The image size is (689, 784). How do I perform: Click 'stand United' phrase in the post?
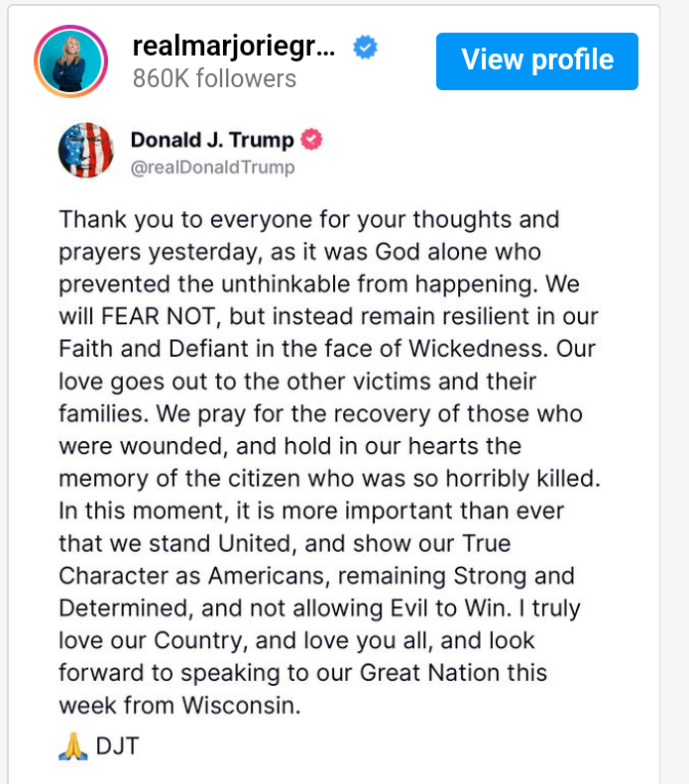[x=220, y=543]
